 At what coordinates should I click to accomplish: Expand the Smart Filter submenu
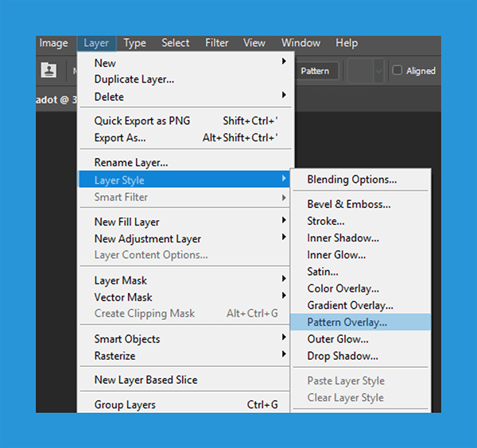[184, 197]
